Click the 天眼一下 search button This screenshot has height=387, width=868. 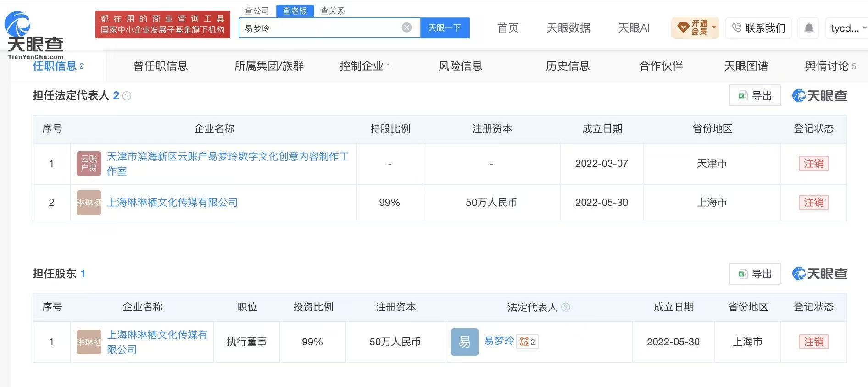(445, 28)
